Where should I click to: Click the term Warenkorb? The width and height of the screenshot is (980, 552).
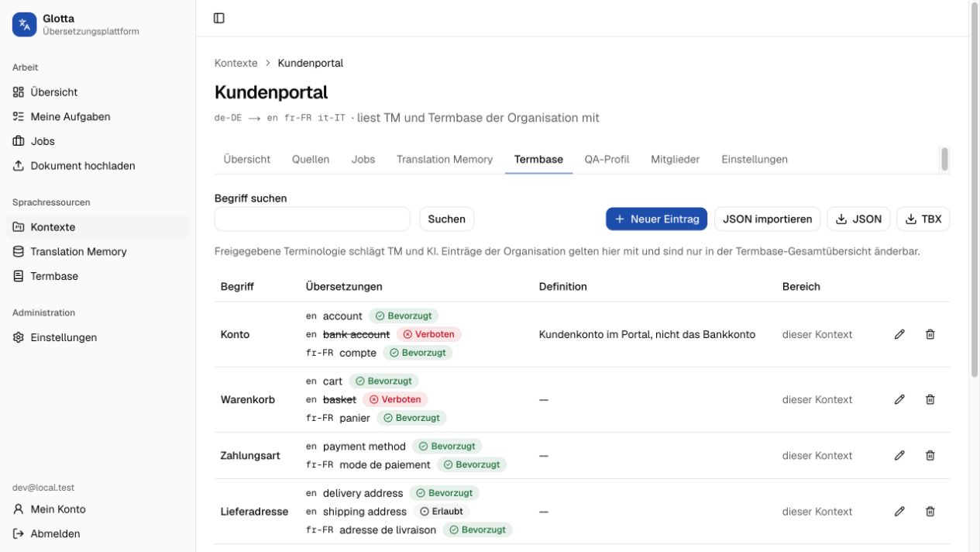(x=248, y=399)
